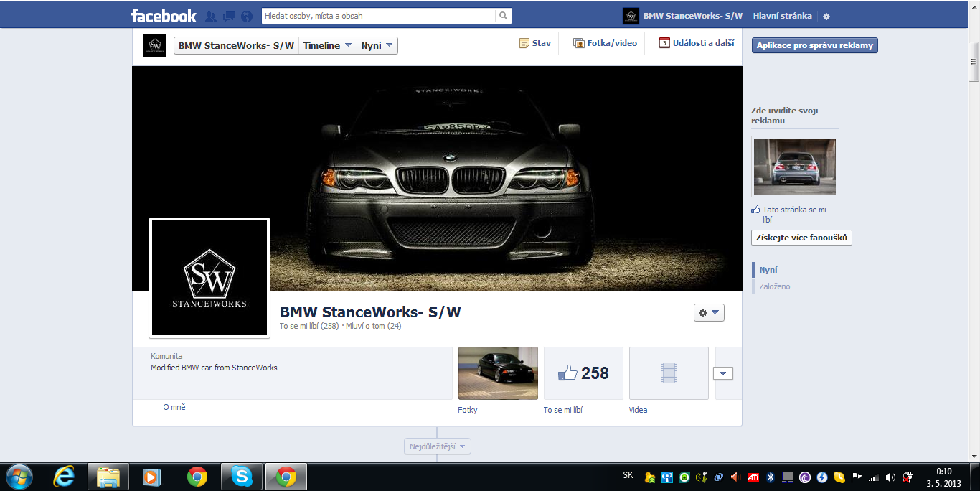Open the O mně link

[x=174, y=407]
